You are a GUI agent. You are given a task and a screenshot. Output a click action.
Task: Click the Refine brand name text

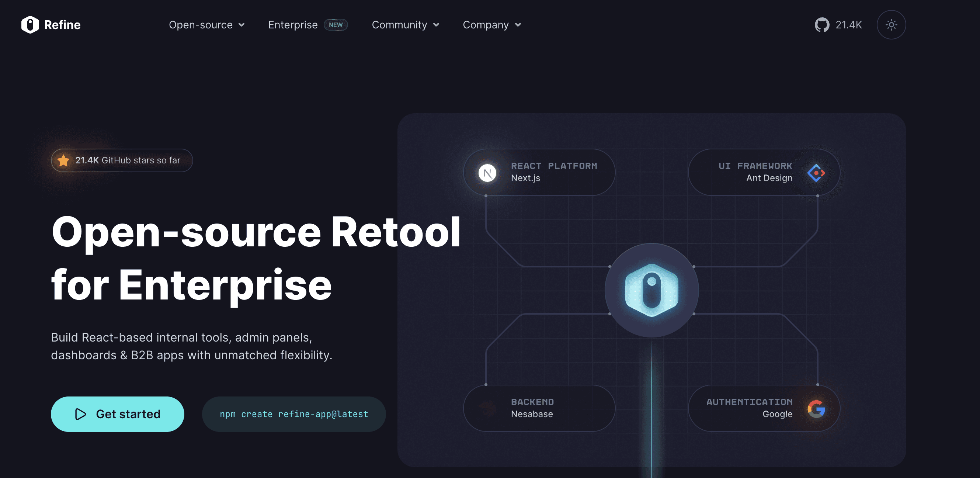(x=62, y=25)
